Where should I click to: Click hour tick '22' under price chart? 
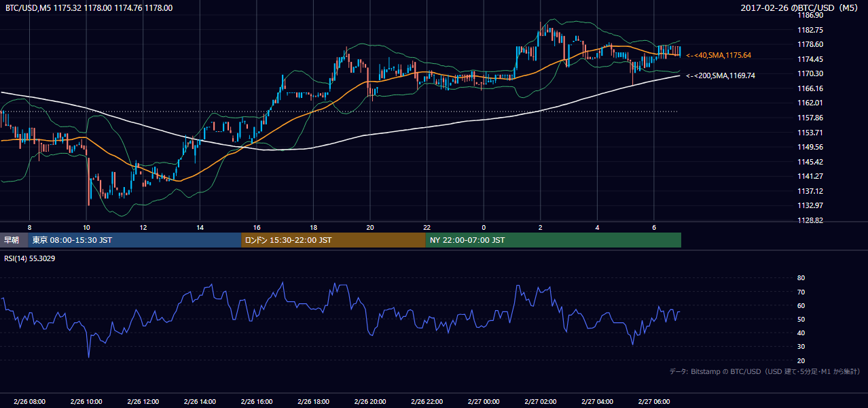[427, 227]
